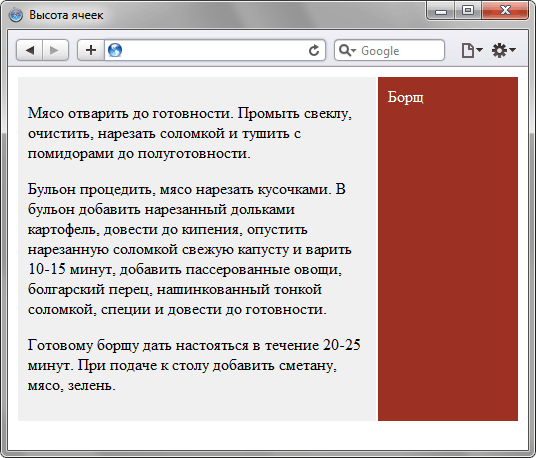The width and height of the screenshot is (536, 458).
Task: Open the page menu icon
Action: click(x=472, y=50)
